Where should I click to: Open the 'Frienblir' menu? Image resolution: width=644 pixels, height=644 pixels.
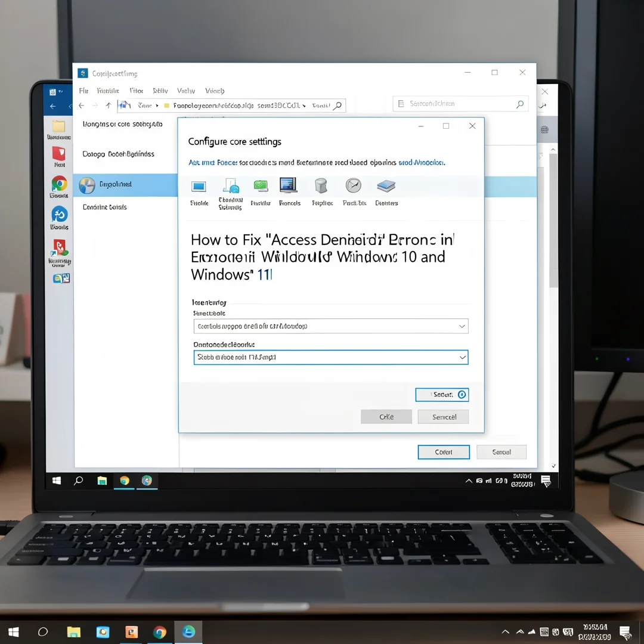[x=108, y=91]
